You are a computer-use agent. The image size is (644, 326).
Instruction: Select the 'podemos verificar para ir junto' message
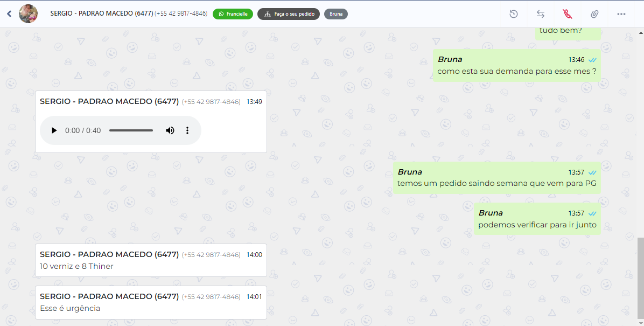click(x=537, y=219)
